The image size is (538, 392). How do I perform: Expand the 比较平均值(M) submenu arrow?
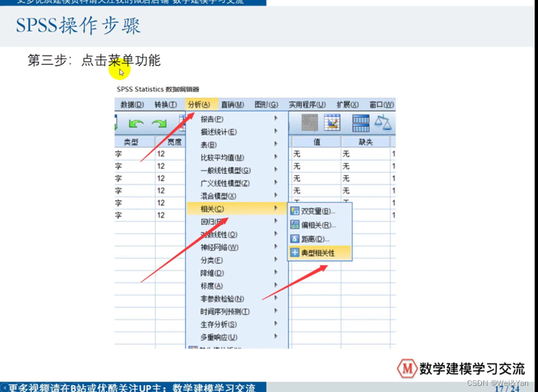tap(276, 157)
